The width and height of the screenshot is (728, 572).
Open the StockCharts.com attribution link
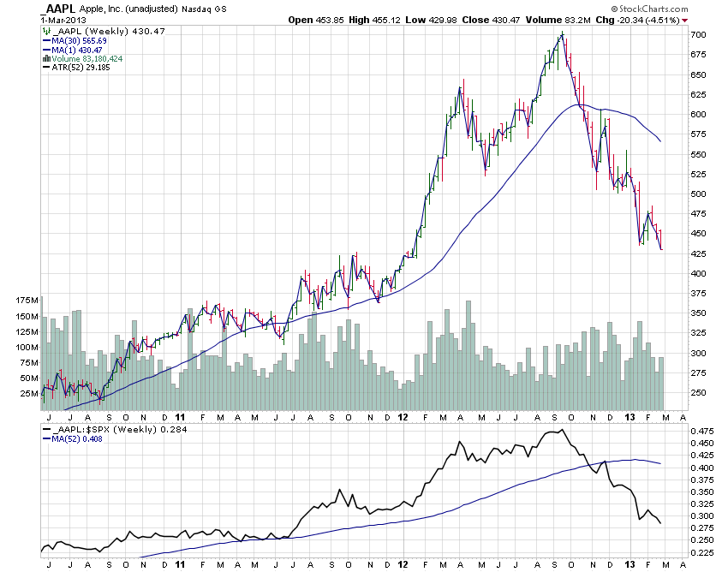[x=649, y=9]
